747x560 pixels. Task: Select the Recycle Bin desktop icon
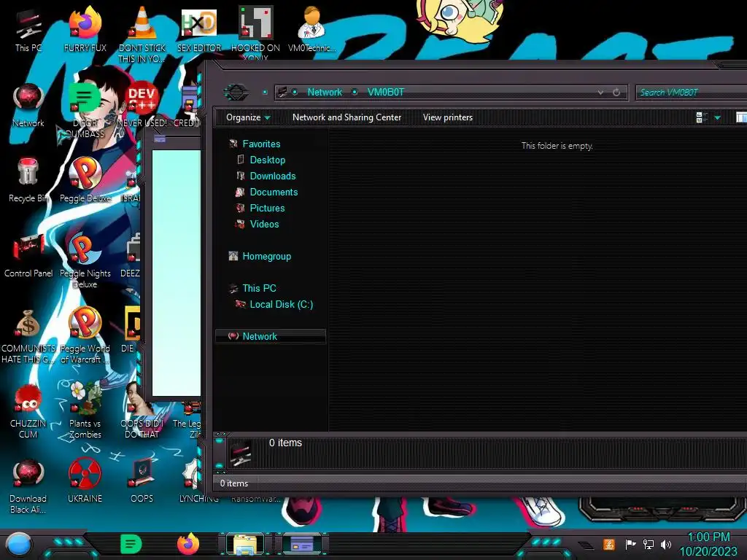click(28, 181)
